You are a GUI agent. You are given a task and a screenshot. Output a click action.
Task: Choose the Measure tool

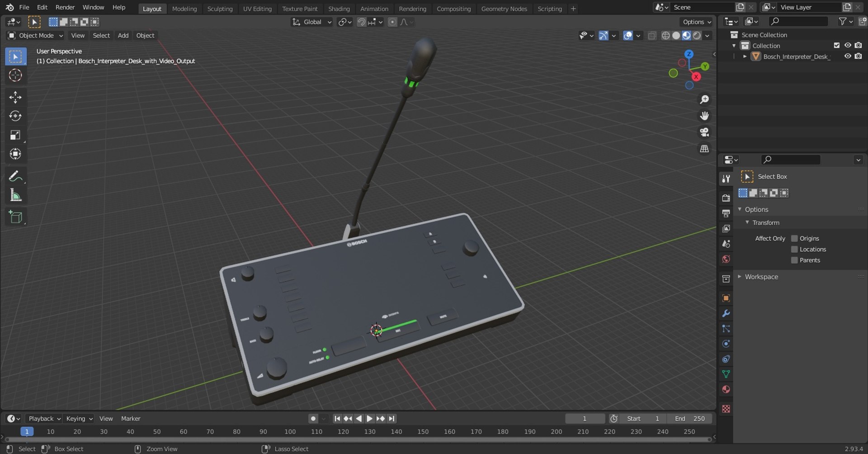tap(15, 195)
